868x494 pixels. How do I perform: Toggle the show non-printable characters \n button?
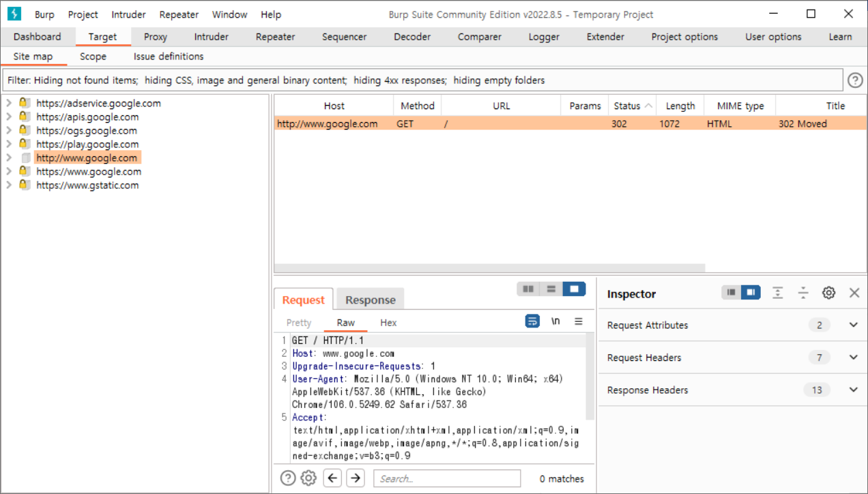tap(555, 321)
